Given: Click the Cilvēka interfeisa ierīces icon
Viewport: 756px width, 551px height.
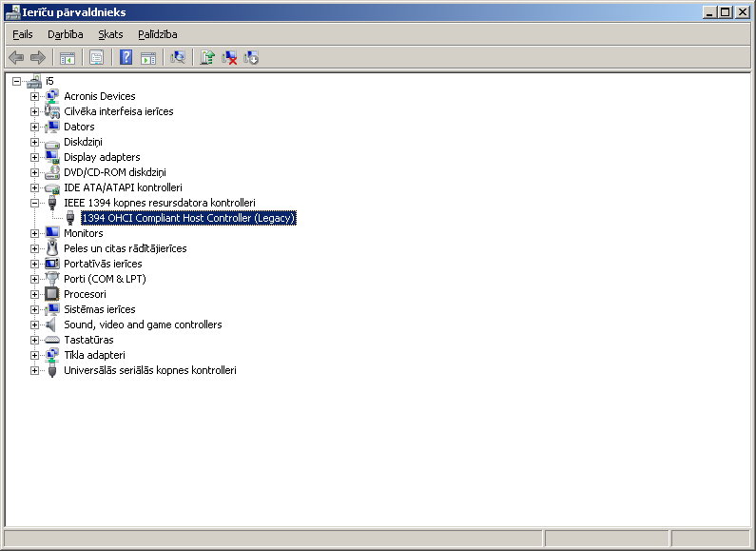Looking at the screenshot, I should coord(52,111).
